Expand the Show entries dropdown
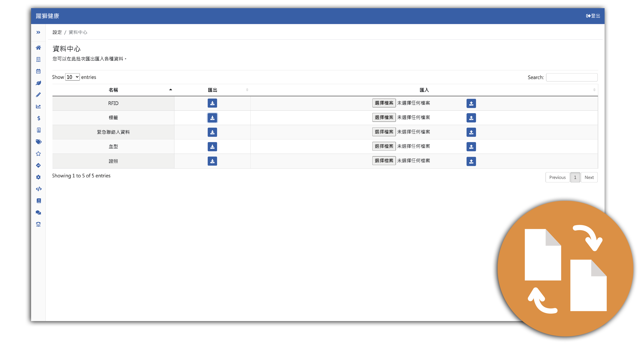The width and height of the screenshot is (644, 343). coord(73,77)
